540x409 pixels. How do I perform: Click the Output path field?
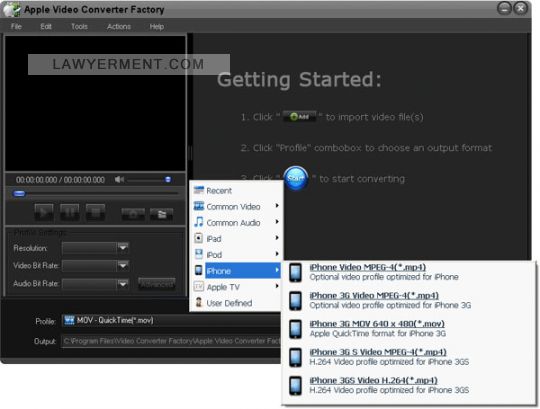pos(172,341)
